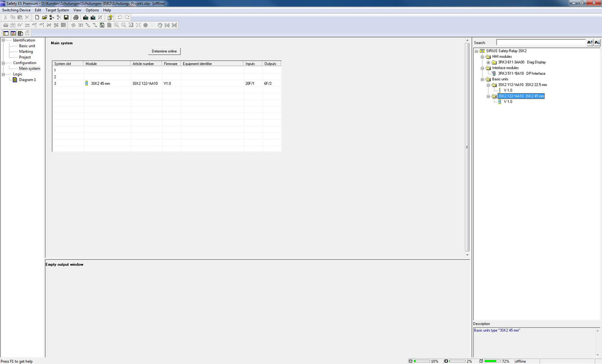Click the Undo arrow icon
Image resolution: width=602 pixels, height=364 pixels.
[120, 17]
